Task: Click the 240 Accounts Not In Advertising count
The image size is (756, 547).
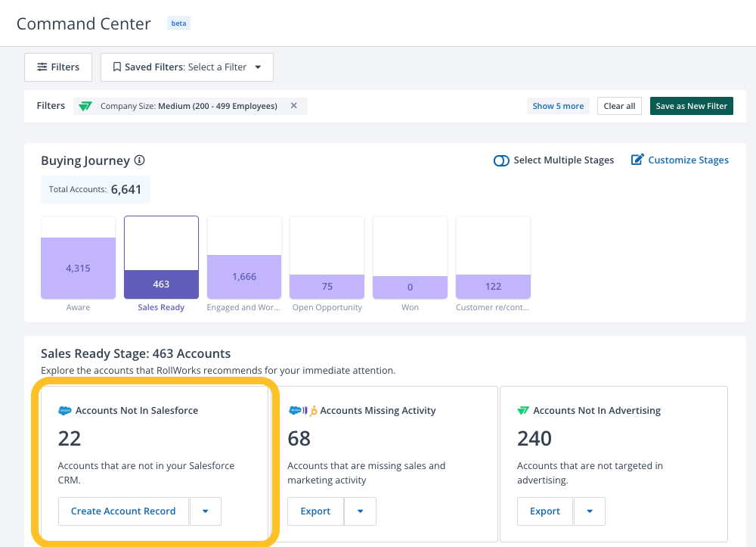Action: (x=534, y=439)
